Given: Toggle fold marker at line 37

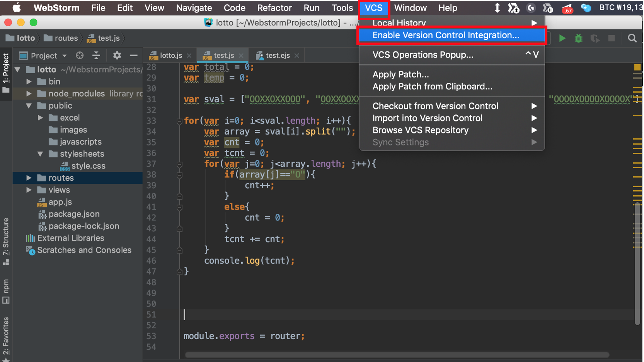Looking at the screenshot, I should pyautogui.click(x=179, y=164).
